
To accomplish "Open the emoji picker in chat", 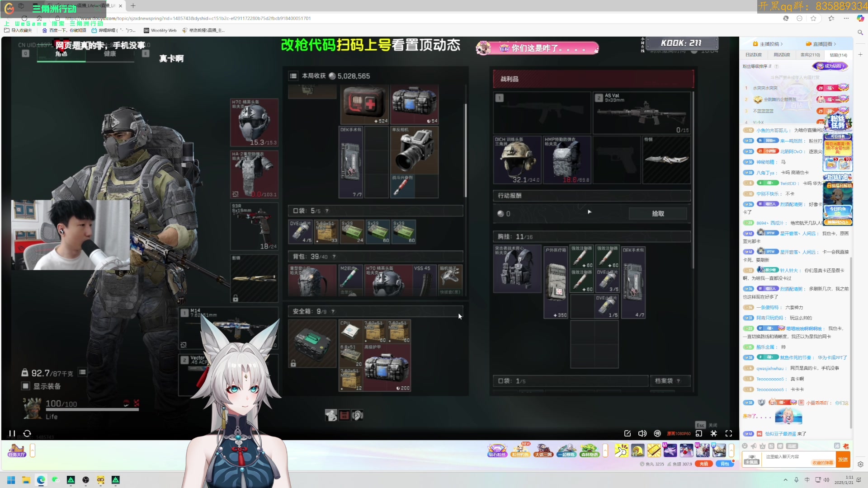I will [745, 446].
